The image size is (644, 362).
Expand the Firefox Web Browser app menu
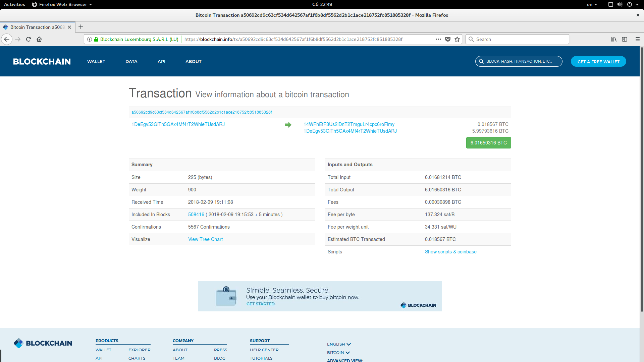(x=62, y=4)
